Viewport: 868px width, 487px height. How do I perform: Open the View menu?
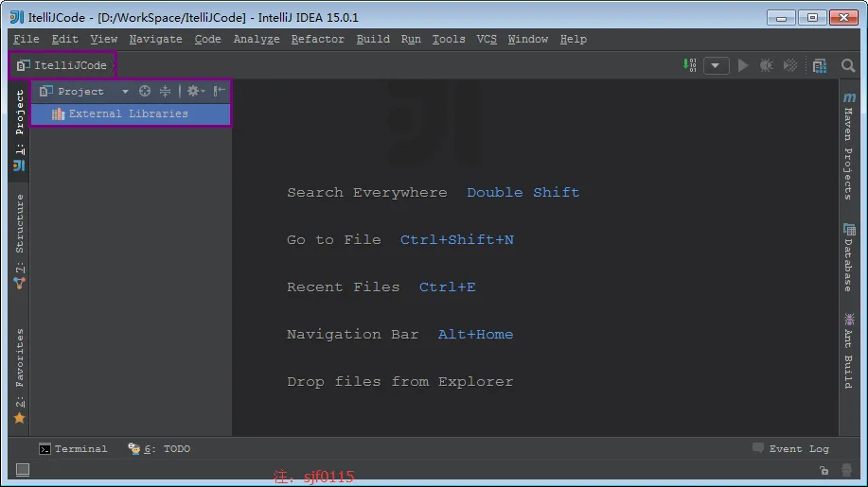(x=104, y=40)
